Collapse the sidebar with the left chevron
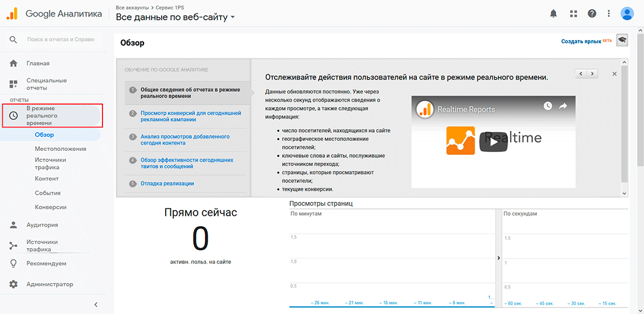The width and height of the screenshot is (644, 314). coord(95,305)
